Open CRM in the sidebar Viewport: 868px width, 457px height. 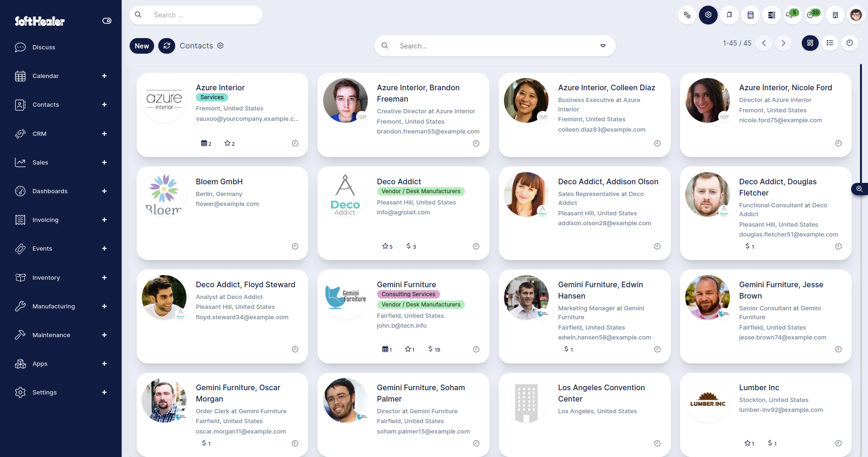39,134
